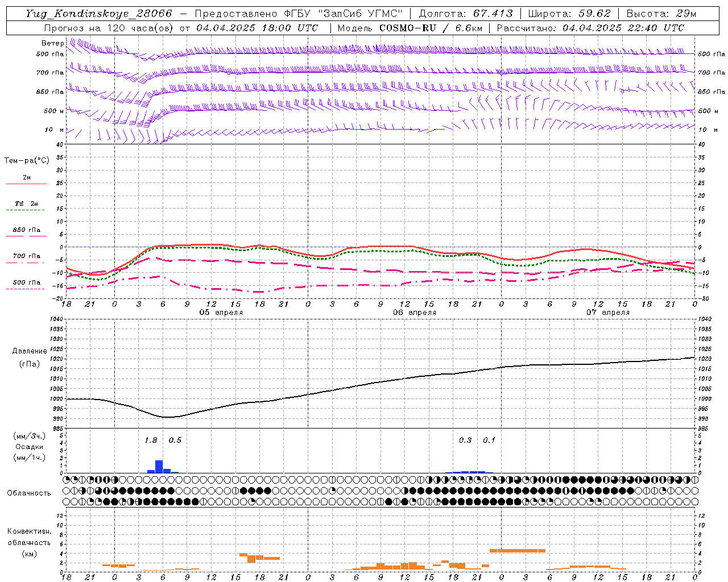Click the 500 гПа temperature legend entry
Viewport: 728px width, 582px height.
(26, 284)
